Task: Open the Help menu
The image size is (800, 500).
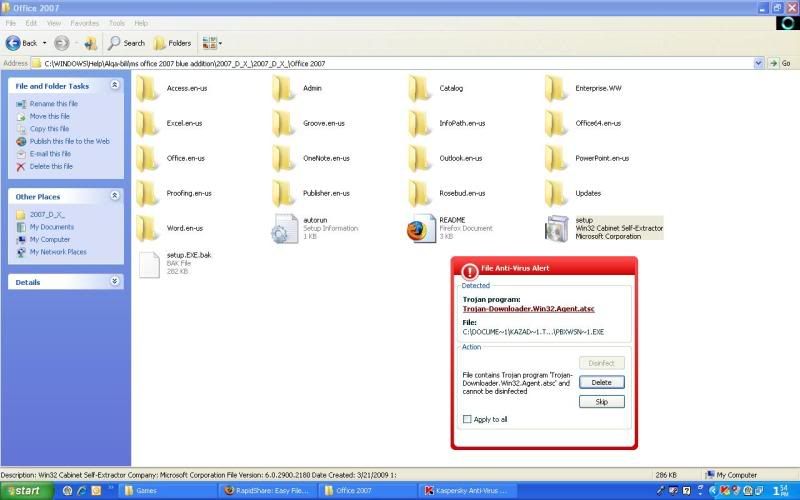Action: (141, 23)
